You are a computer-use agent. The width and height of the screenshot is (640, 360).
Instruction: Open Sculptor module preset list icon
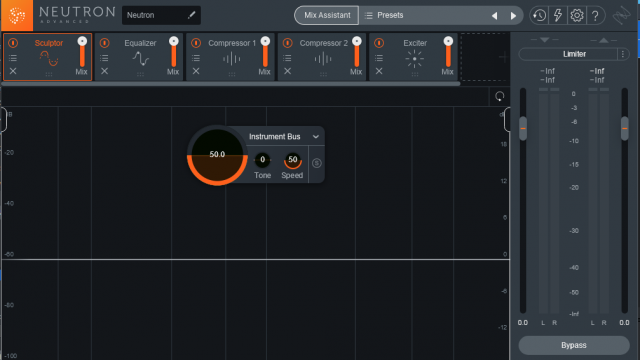tap(13, 58)
